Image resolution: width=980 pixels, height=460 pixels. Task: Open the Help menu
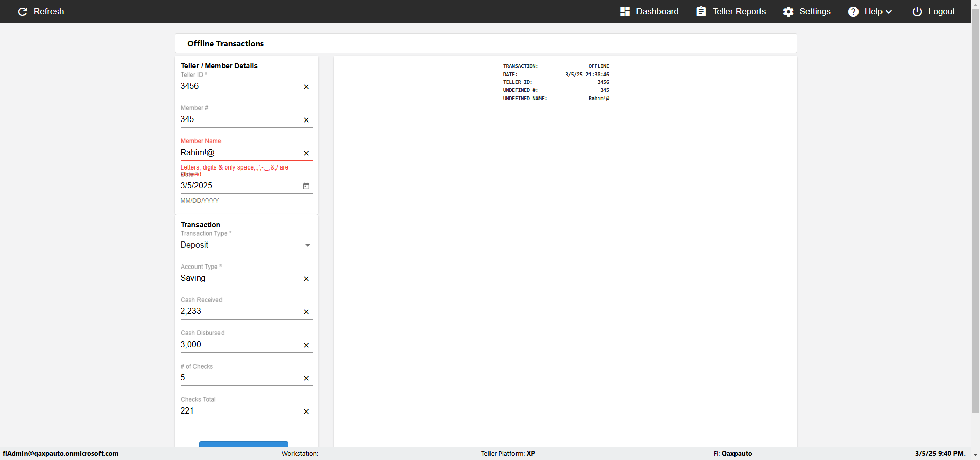[x=870, y=12]
